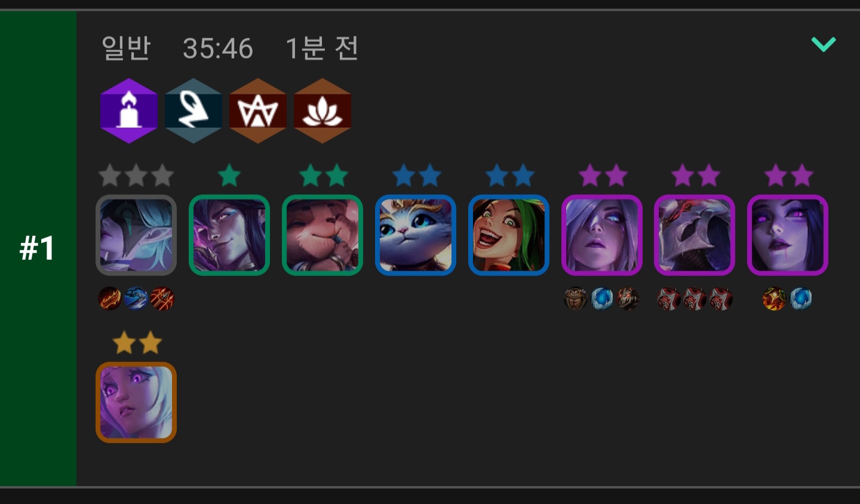Select the middle red item under masked champion

pyautogui.click(x=695, y=299)
